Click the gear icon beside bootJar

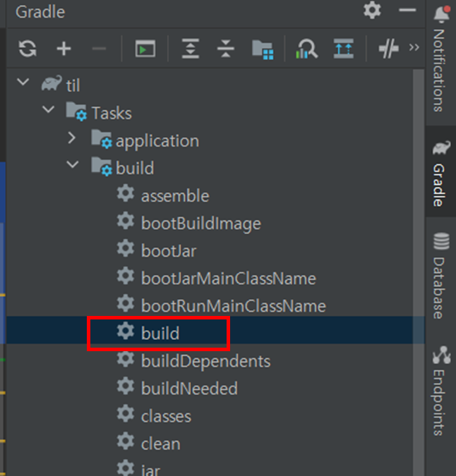(126, 248)
